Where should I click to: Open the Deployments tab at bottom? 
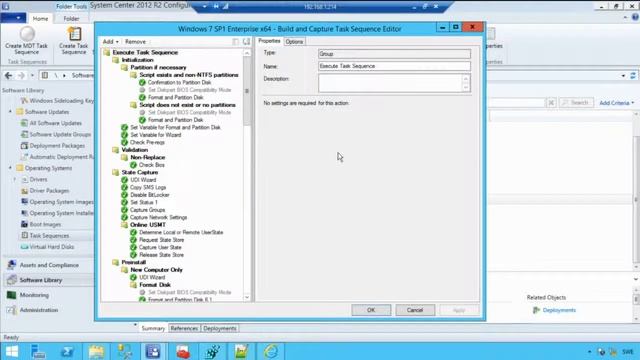point(220,329)
